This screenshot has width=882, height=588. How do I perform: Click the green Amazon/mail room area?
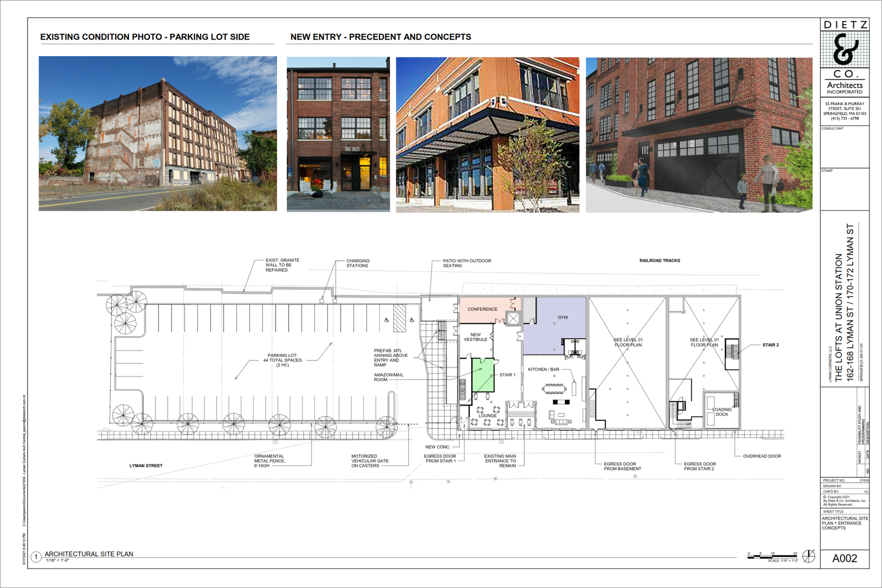coord(483,375)
